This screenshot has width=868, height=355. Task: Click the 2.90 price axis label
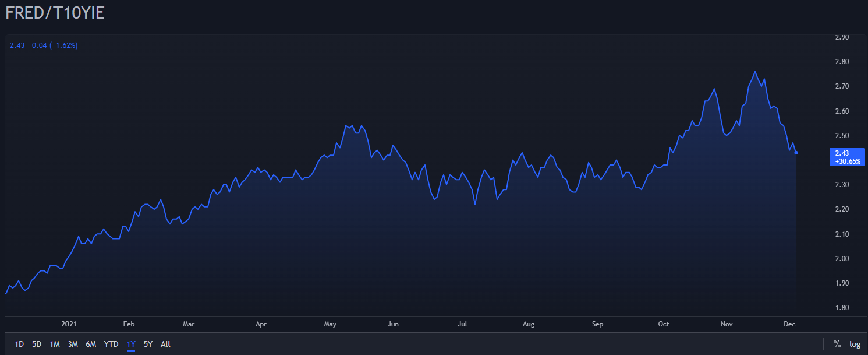(842, 37)
